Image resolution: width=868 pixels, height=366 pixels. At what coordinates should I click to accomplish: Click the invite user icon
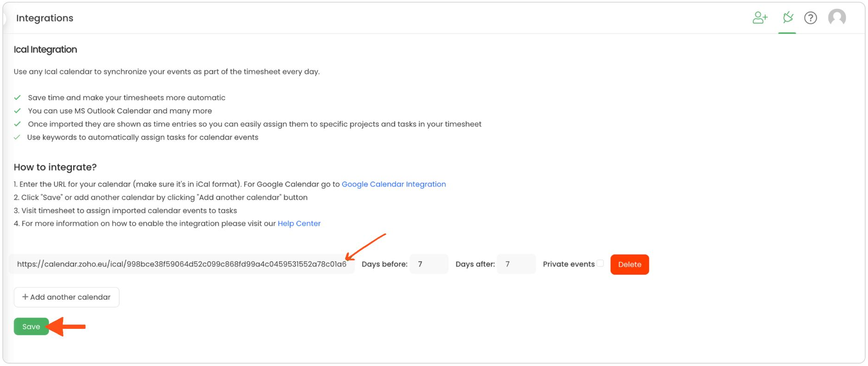pyautogui.click(x=760, y=18)
